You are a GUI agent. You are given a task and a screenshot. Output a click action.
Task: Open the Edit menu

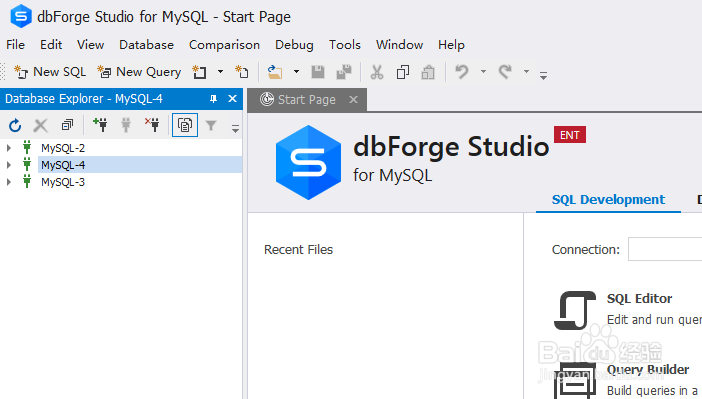click(x=51, y=45)
